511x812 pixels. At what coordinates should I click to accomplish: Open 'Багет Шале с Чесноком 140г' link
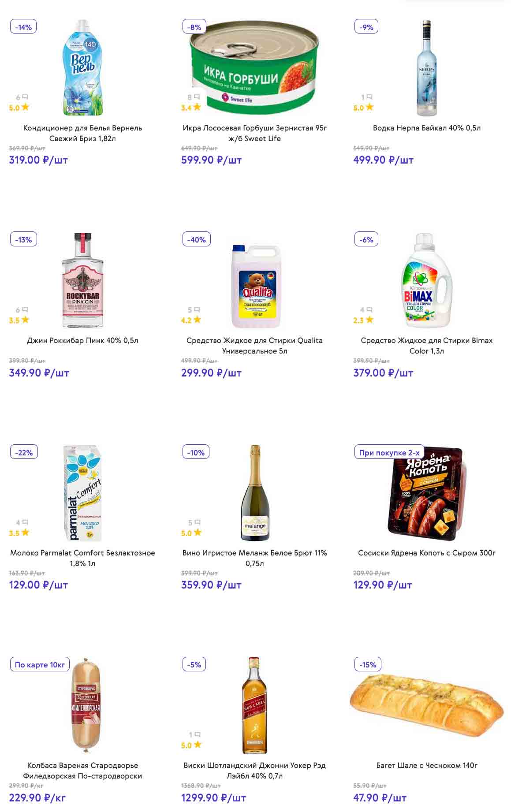[426, 765]
